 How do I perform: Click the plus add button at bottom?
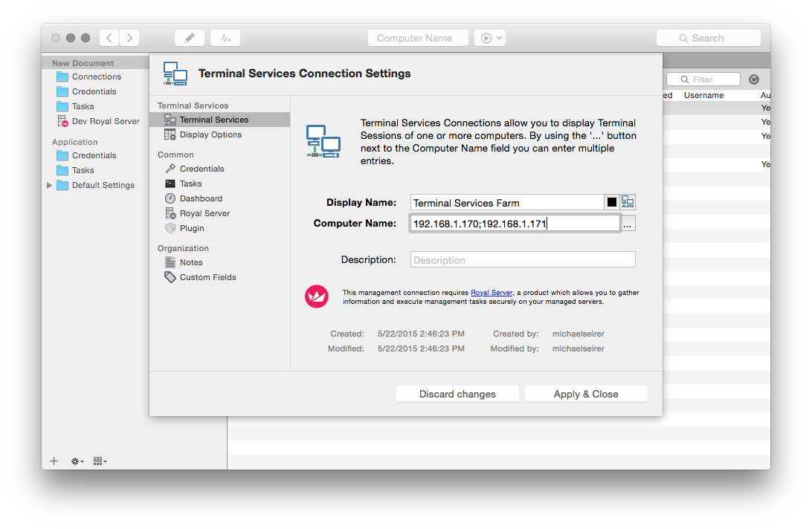coord(54,461)
